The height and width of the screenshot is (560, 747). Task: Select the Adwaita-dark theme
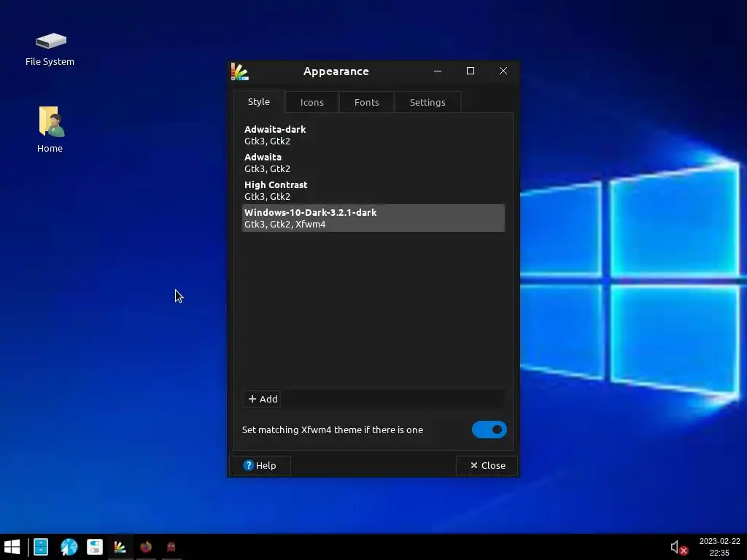[373, 135]
